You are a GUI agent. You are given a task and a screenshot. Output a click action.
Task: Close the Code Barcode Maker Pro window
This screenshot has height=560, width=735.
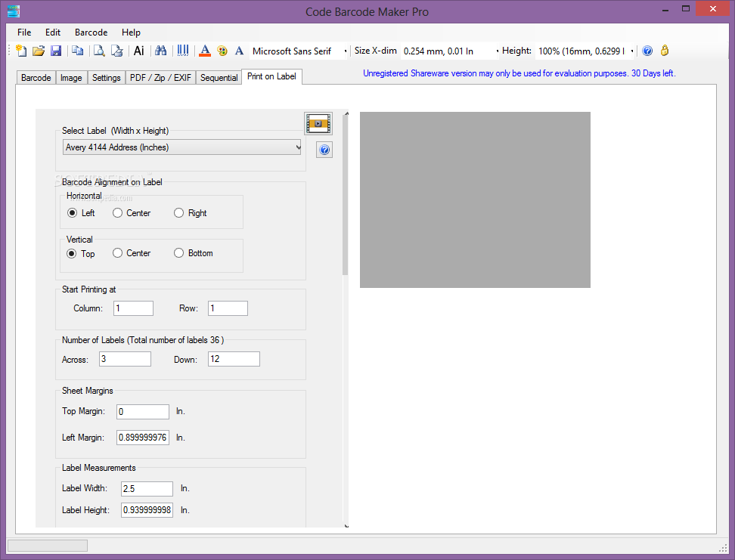[x=712, y=9]
